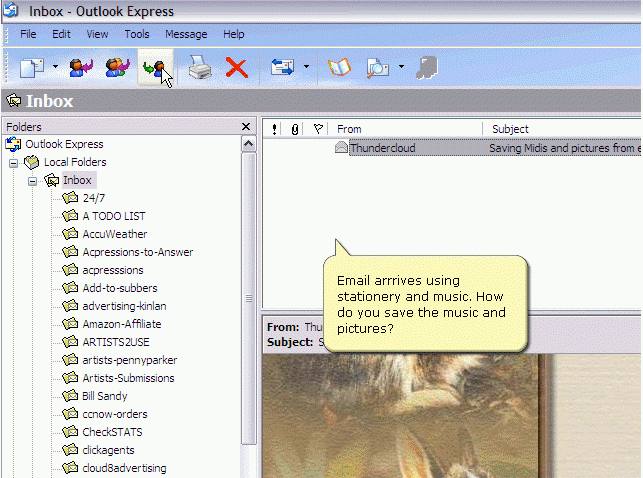The image size is (643, 478).
Task: Sort by the Priority column header
Action: pyautogui.click(x=274, y=130)
